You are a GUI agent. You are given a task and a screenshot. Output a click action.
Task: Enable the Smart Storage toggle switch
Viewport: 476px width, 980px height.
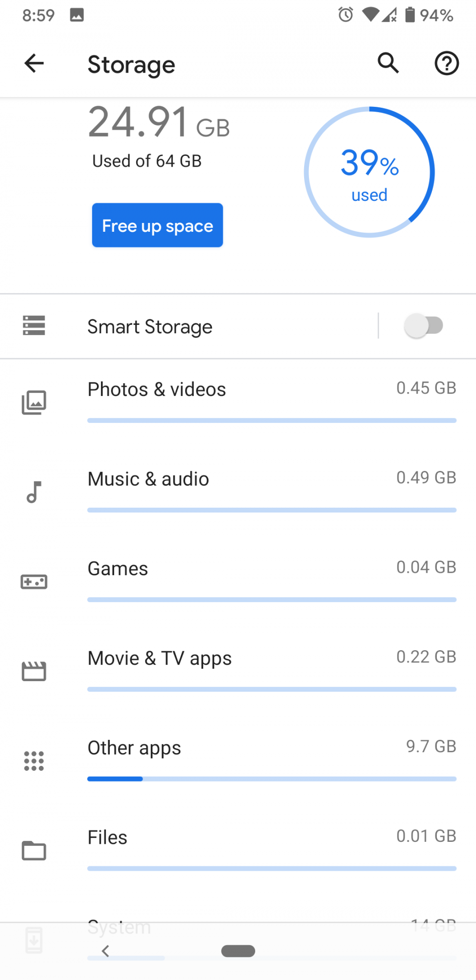[424, 326]
